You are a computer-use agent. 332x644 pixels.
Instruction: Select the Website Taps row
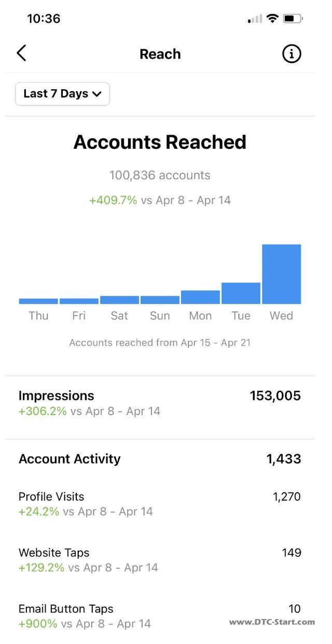click(160, 560)
